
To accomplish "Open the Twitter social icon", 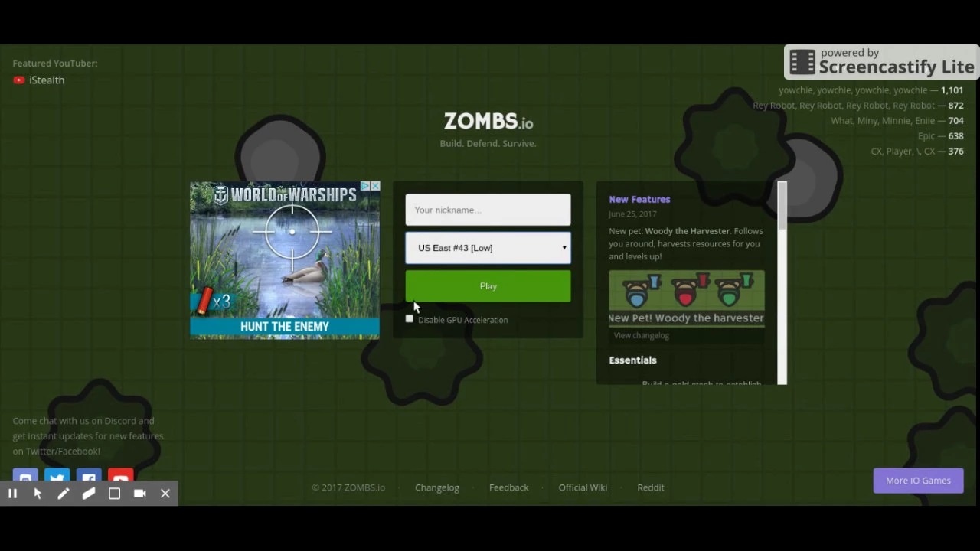I will 57,477.
